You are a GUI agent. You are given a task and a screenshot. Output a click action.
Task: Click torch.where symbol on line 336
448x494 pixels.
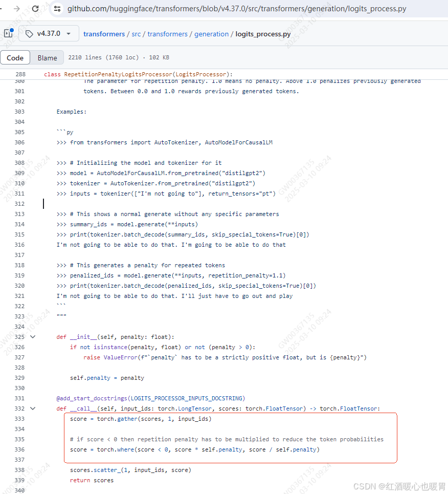[116, 449]
